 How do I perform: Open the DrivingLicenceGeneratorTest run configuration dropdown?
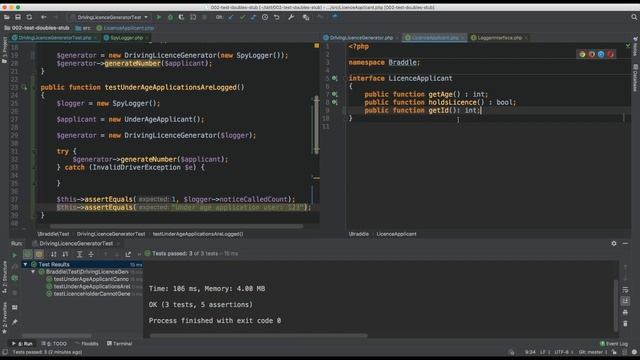tap(110, 17)
